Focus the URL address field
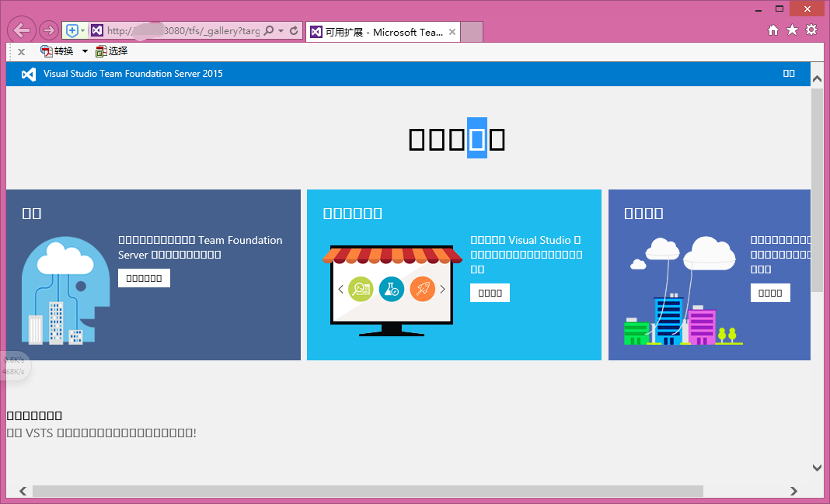830x504 pixels. 183,30
